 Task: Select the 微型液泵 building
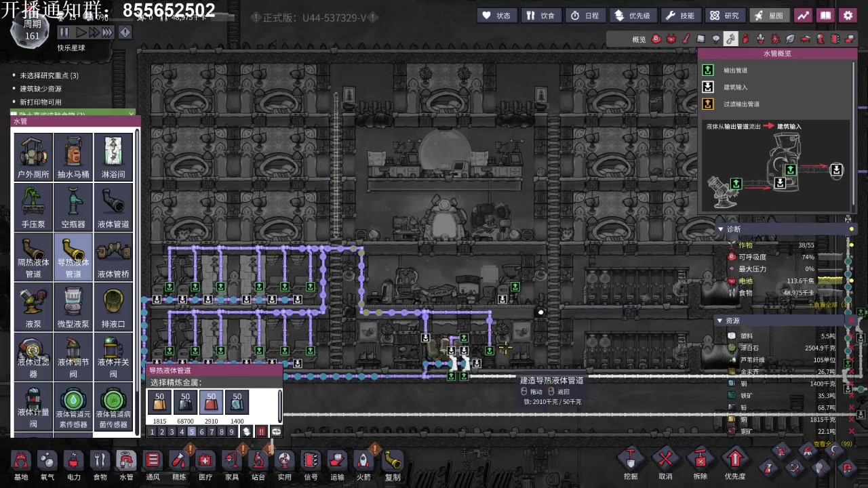tap(73, 307)
